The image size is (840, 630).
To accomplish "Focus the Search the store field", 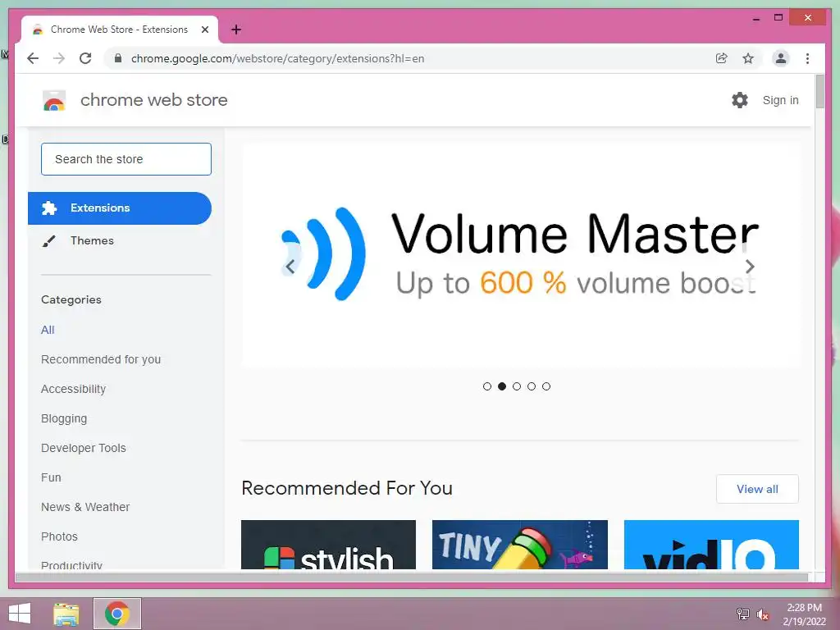I will coord(126,159).
